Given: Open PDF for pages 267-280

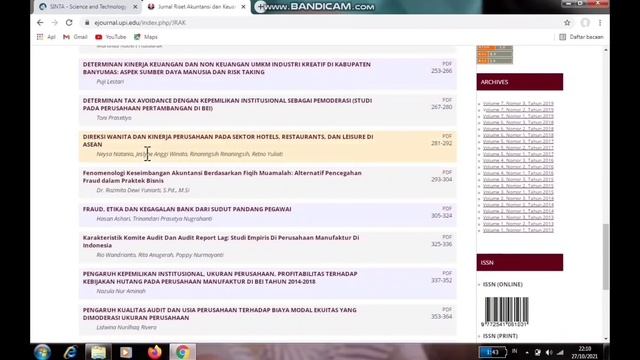Looking at the screenshot, I should [x=447, y=100].
